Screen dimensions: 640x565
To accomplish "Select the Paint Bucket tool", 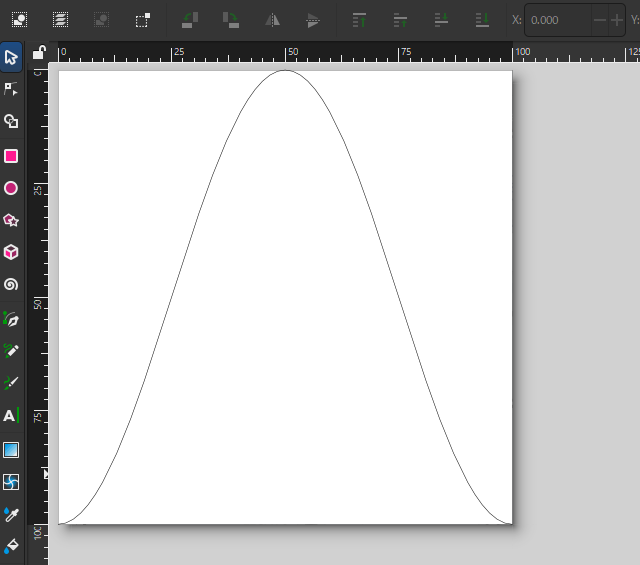I will tap(11, 546).
